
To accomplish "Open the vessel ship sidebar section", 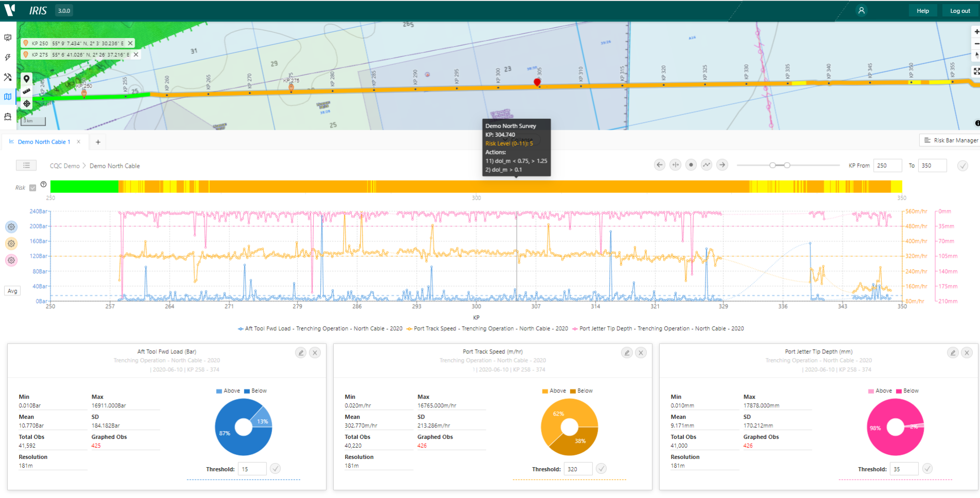I will coord(8,117).
